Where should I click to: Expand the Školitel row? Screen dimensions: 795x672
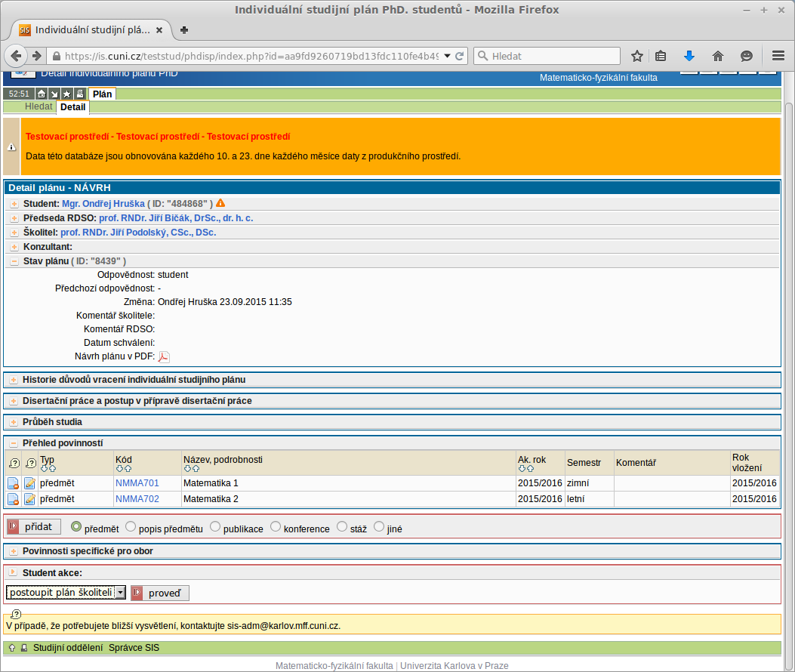(x=14, y=233)
